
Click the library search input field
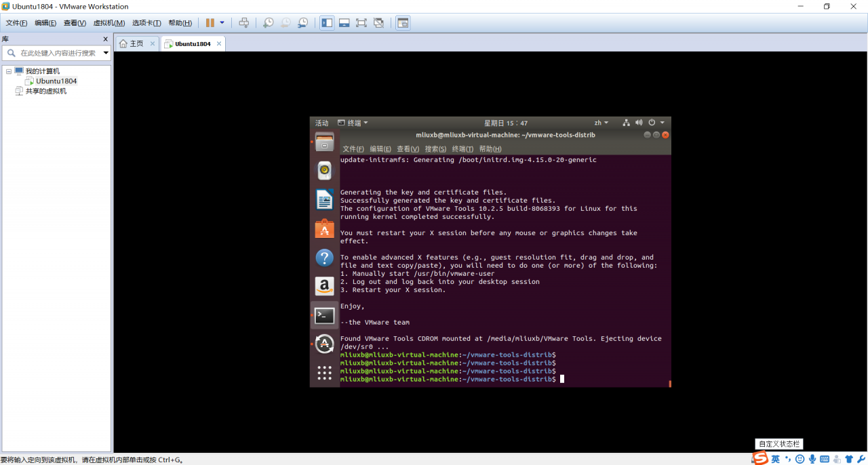click(x=58, y=53)
